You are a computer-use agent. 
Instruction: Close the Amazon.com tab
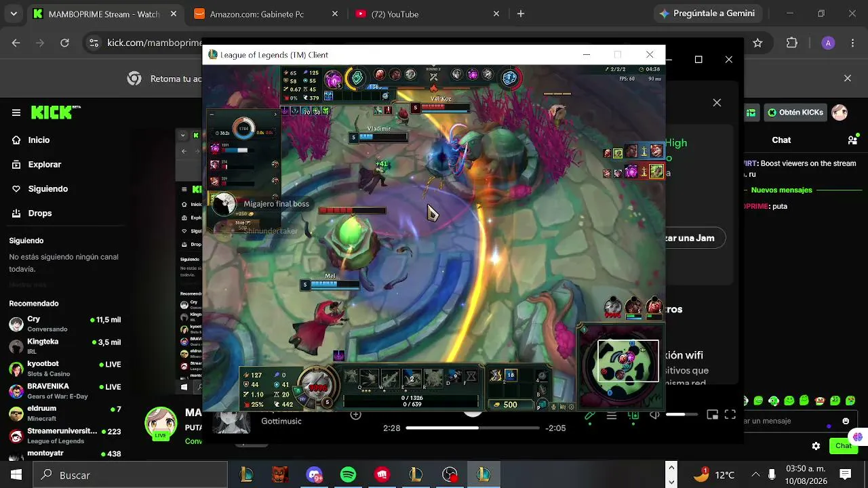point(335,14)
